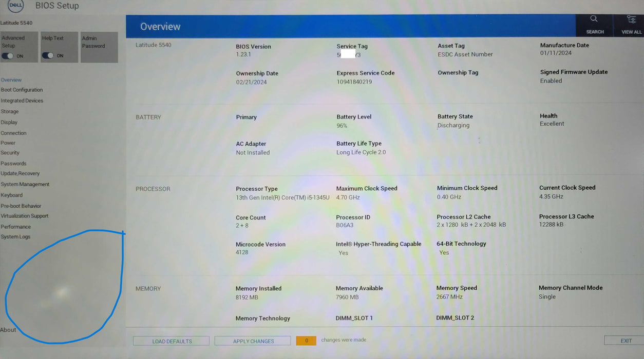This screenshot has height=359, width=644.
Task: Click the DIMM_SLOT 2 label
Action: [455, 318]
